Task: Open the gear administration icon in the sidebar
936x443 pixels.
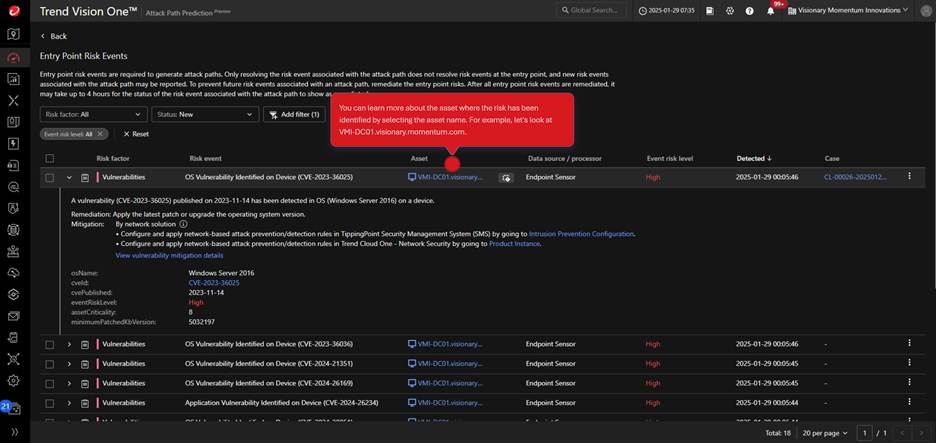Action: point(14,380)
